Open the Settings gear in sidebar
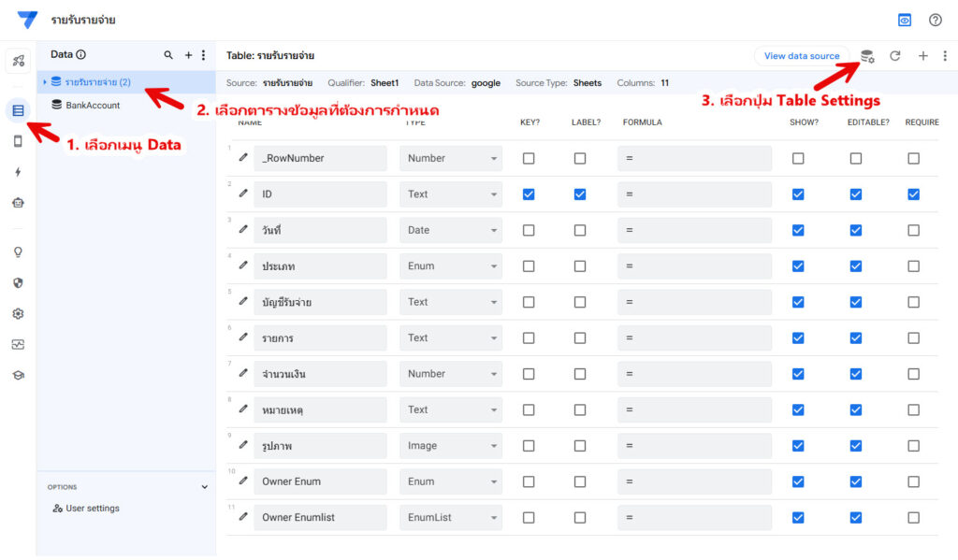958x560 pixels. coord(18,313)
